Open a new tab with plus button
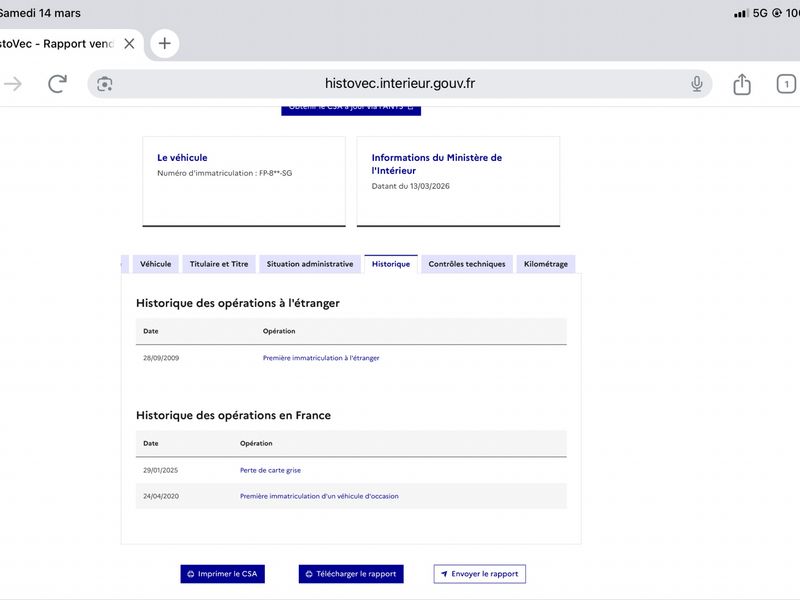 (164, 43)
